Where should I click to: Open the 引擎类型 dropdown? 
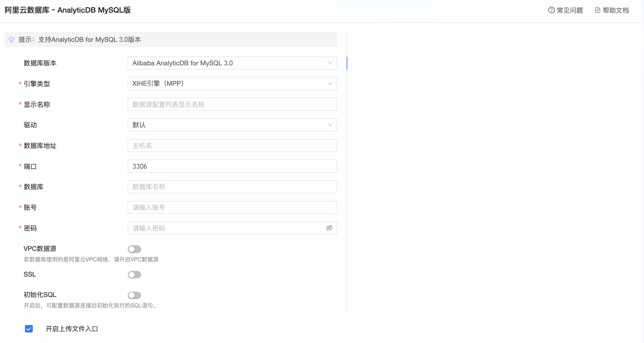pyautogui.click(x=232, y=84)
